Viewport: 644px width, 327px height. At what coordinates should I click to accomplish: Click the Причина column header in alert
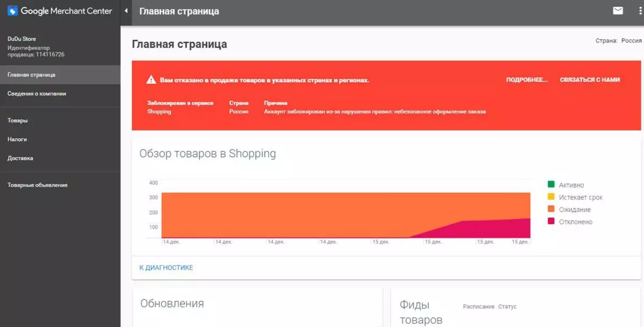[276, 103]
